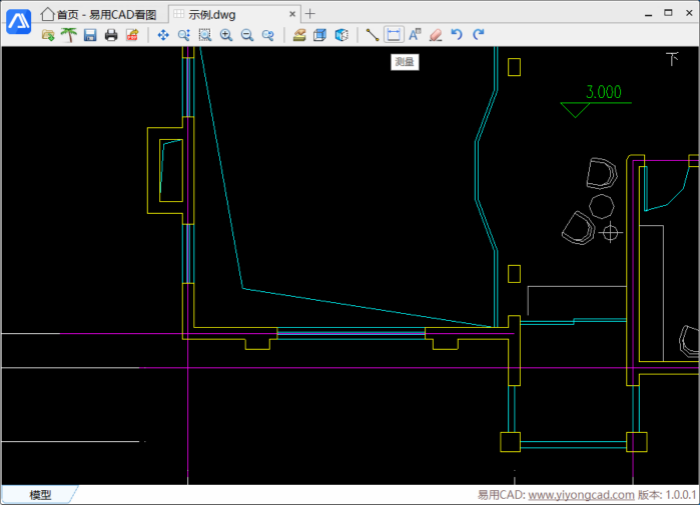Click the 3.000 elevation label
This screenshot has width=700, height=505.
604,92
